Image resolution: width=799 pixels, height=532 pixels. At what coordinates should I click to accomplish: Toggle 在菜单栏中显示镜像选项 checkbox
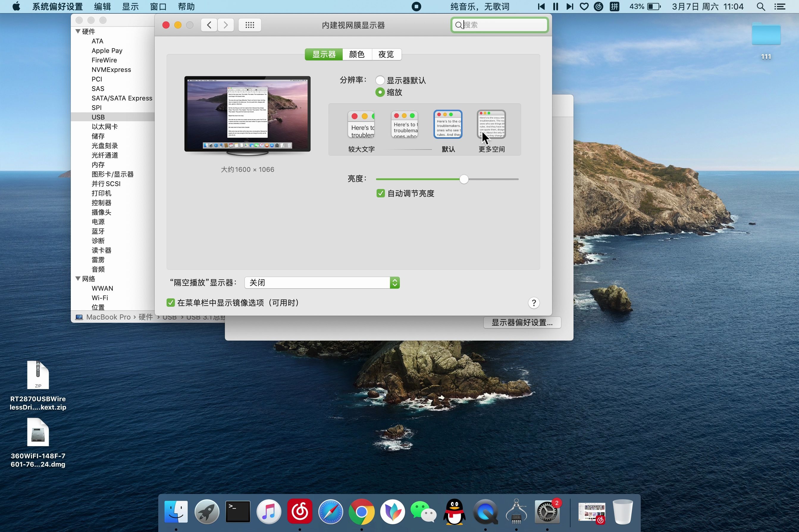(171, 303)
